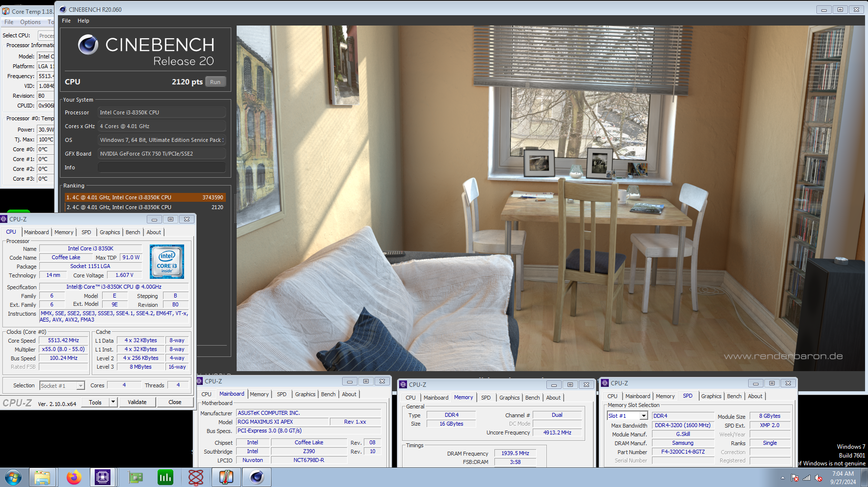The image size is (868, 487).
Task: Show hidden tray icons arrow
Action: (783, 478)
